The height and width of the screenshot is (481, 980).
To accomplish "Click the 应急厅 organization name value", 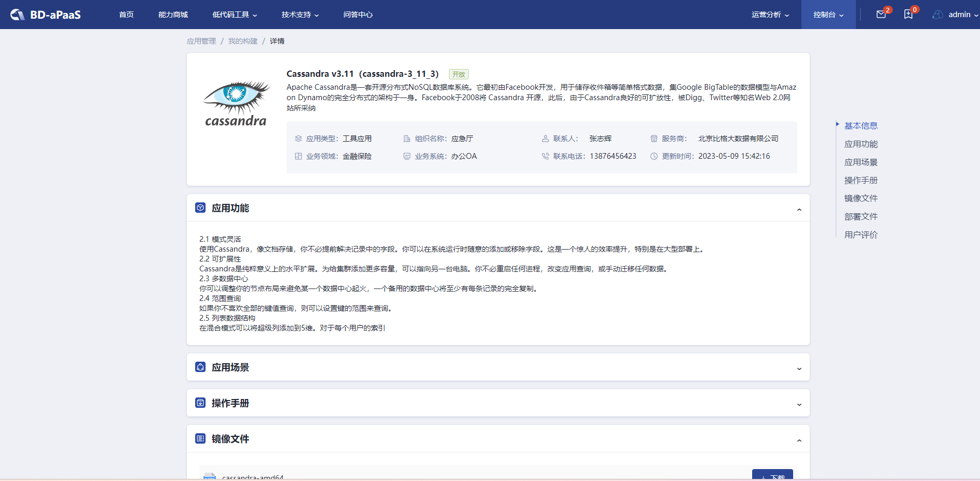I will [462, 139].
